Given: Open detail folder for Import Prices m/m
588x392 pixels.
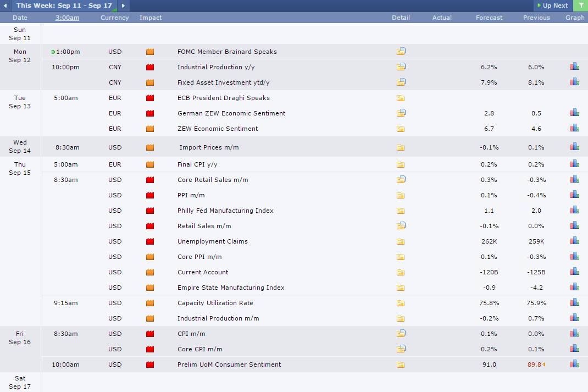Looking at the screenshot, I should pos(401,147).
